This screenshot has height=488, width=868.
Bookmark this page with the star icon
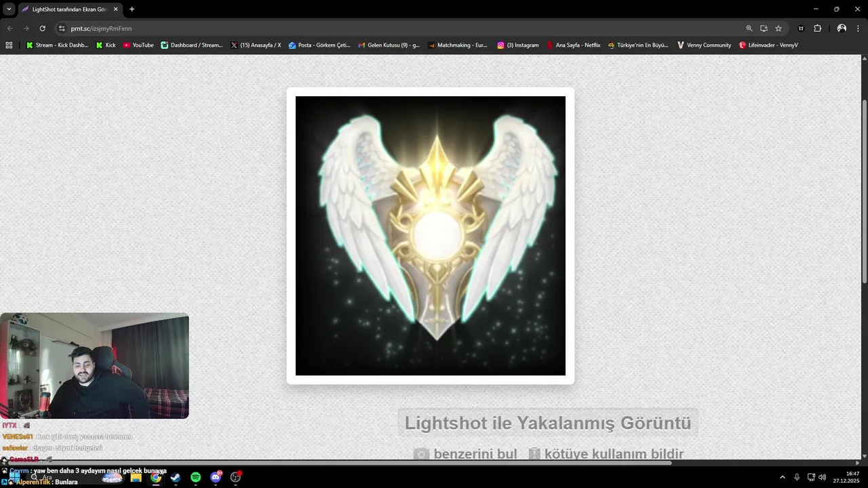(778, 28)
